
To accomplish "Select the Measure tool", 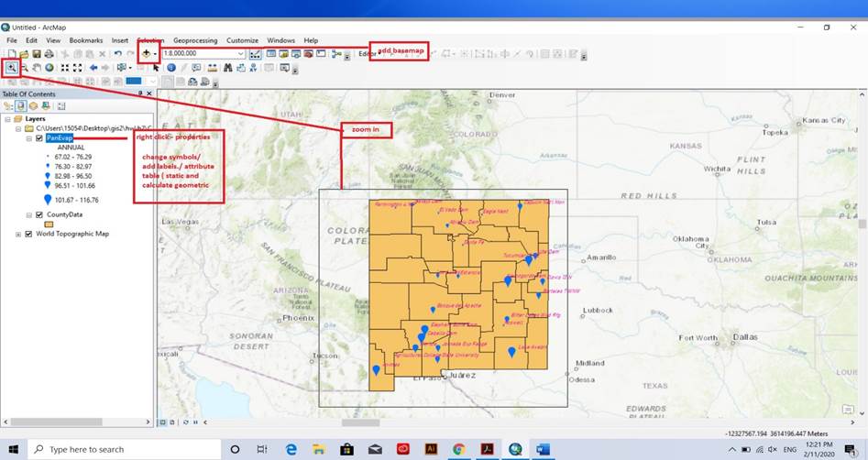I will point(212,68).
